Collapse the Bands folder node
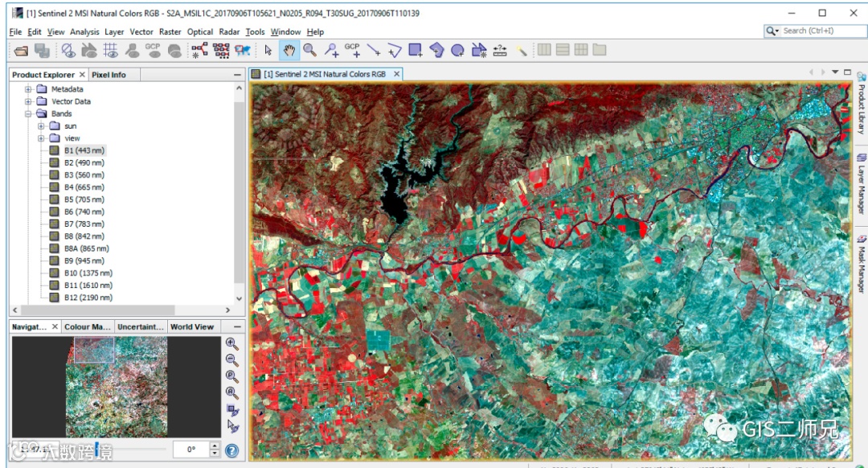The height and width of the screenshot is (468, 868). (27, 113)
